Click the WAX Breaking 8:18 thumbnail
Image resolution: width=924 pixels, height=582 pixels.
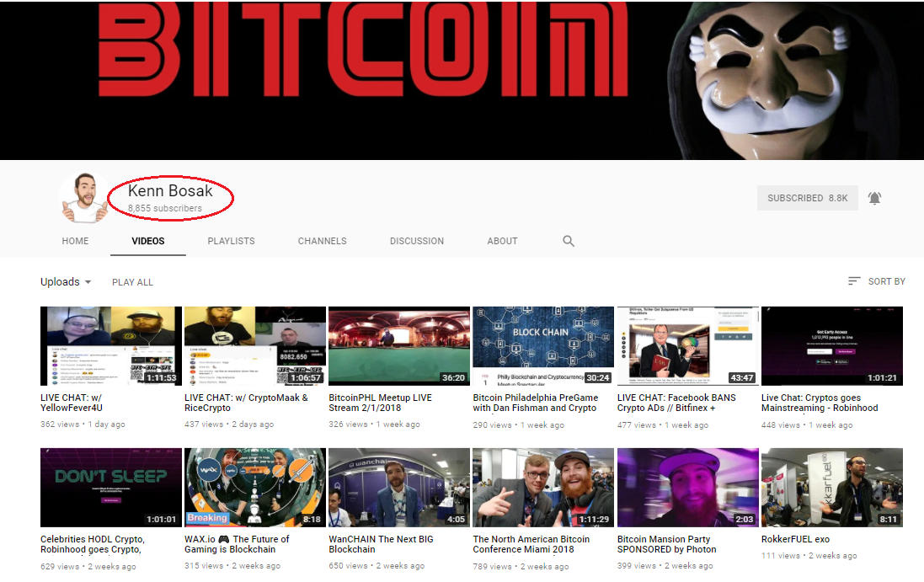point(255,487)
